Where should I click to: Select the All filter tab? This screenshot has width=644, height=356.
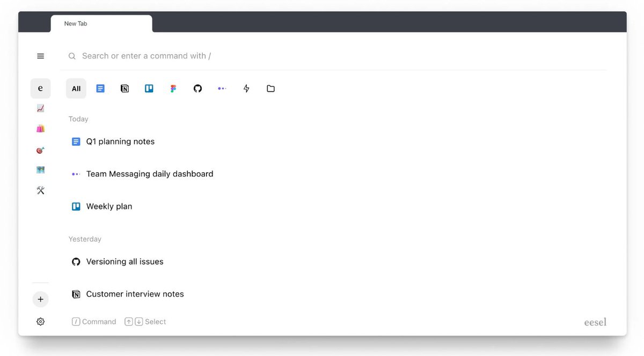(x=76, y=88)
